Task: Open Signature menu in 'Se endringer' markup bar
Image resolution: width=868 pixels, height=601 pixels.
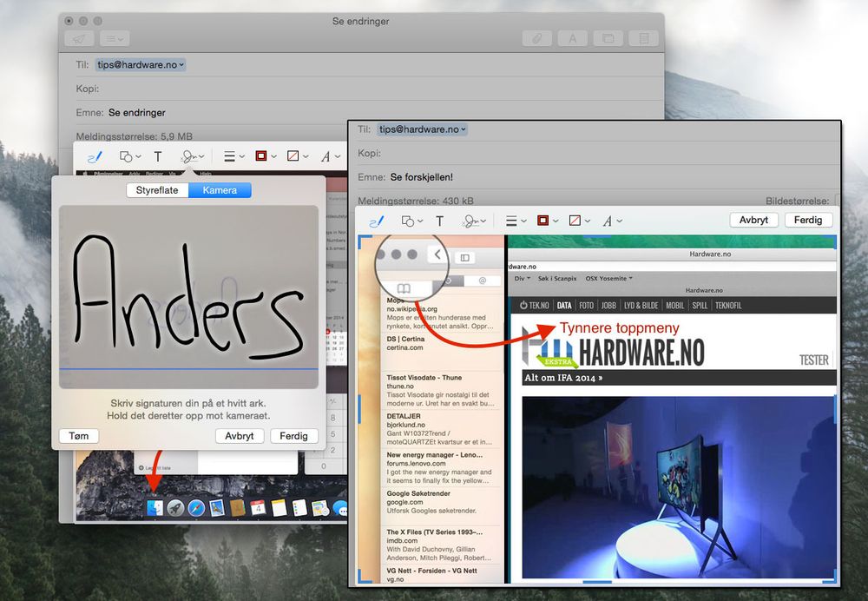Action: pos(193,156)
